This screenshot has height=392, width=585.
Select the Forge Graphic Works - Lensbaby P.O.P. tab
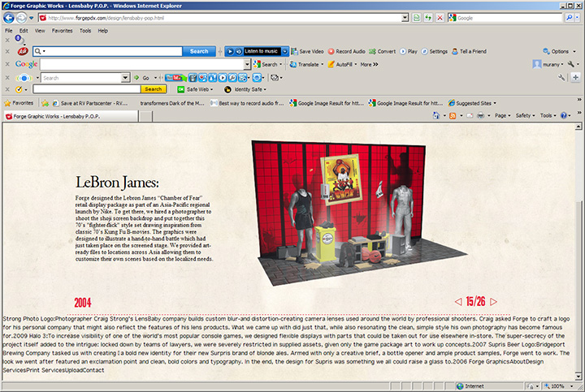click(x=71, y=116)
